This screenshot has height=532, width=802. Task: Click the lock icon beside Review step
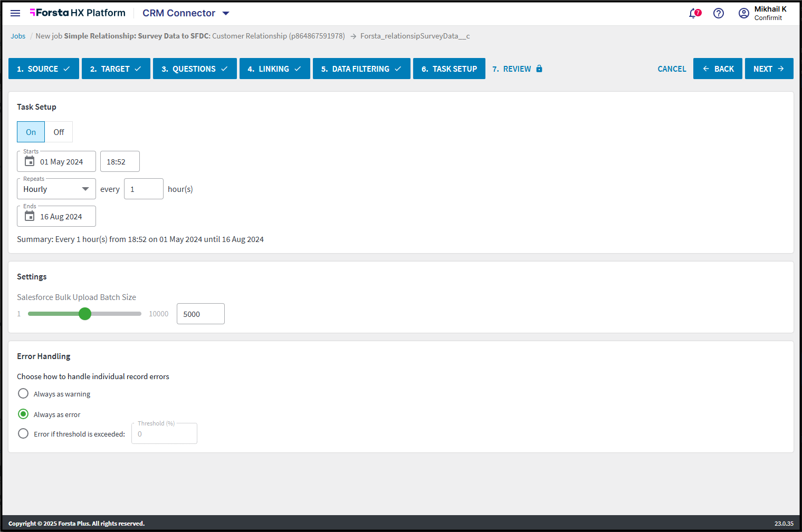point(539,69)
